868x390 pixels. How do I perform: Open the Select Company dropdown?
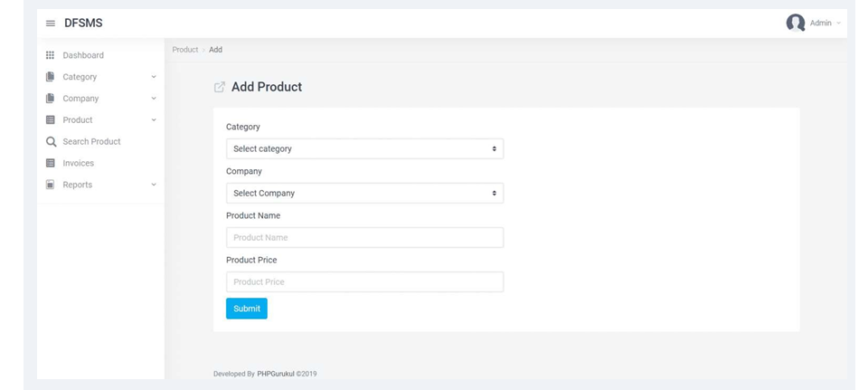tap(364, 194)
